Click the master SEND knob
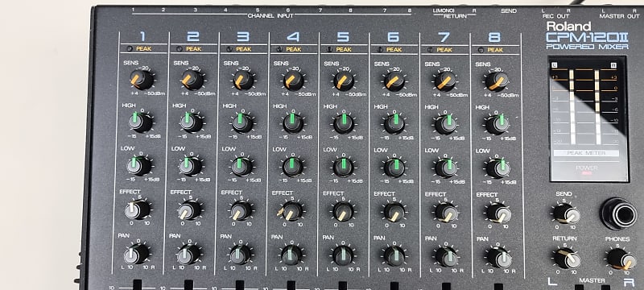 pos(566,214)
